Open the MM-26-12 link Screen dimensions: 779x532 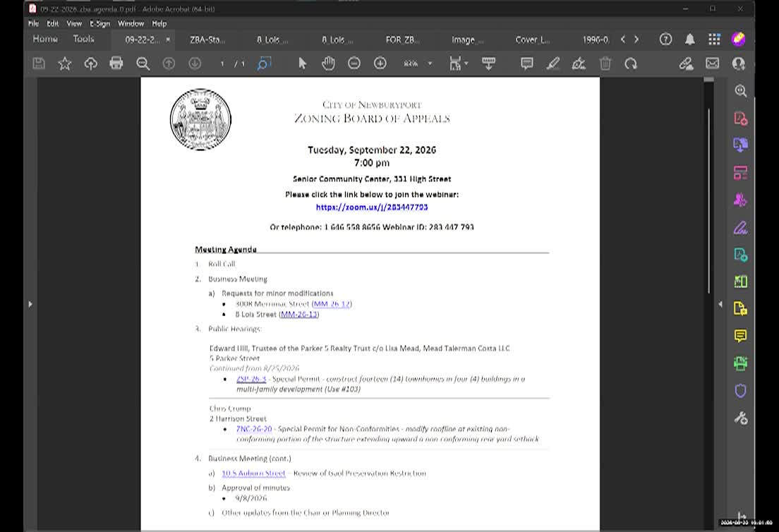pyautogui.click(x=332, y=304)
